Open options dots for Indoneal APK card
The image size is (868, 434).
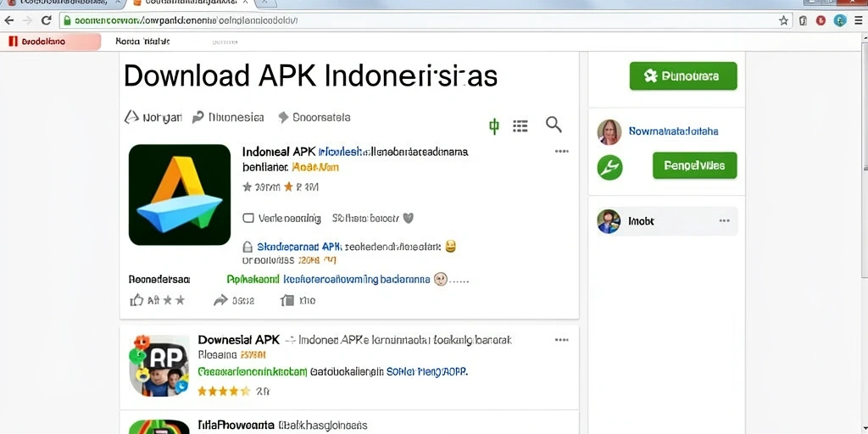point(561,151)
